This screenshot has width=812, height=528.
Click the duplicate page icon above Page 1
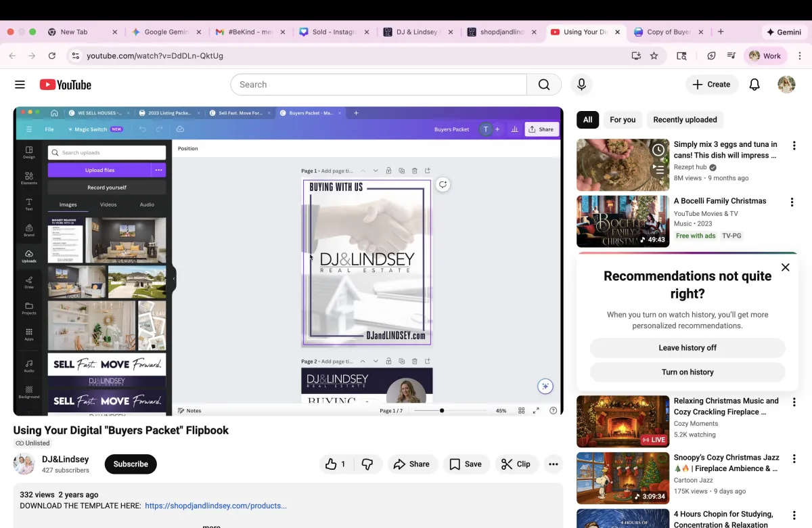[x=401, y=171]
